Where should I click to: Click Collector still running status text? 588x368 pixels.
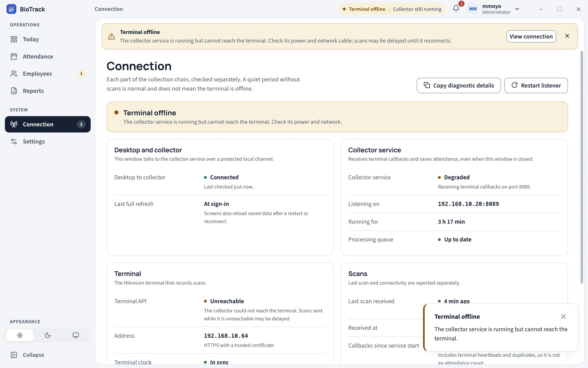tap(417, 9)
